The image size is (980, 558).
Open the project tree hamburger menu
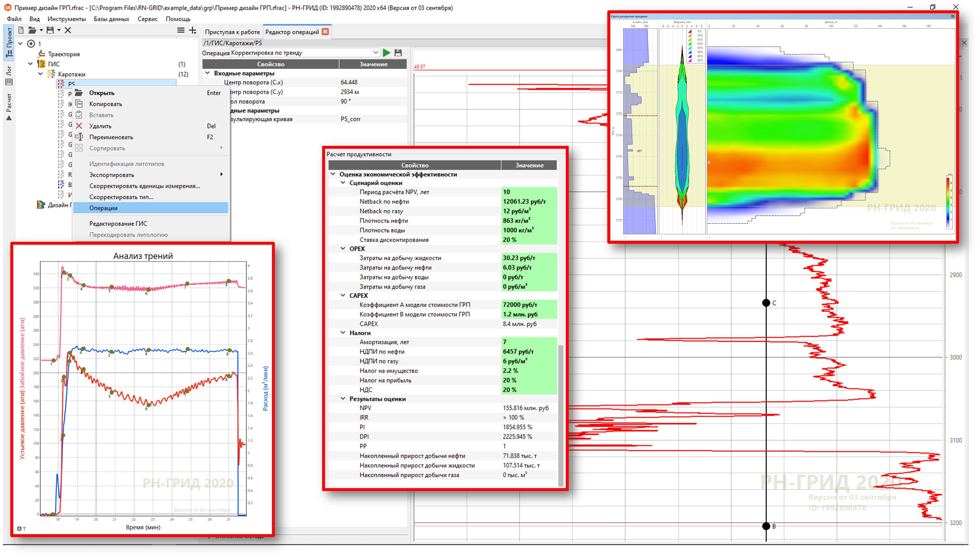181,30
